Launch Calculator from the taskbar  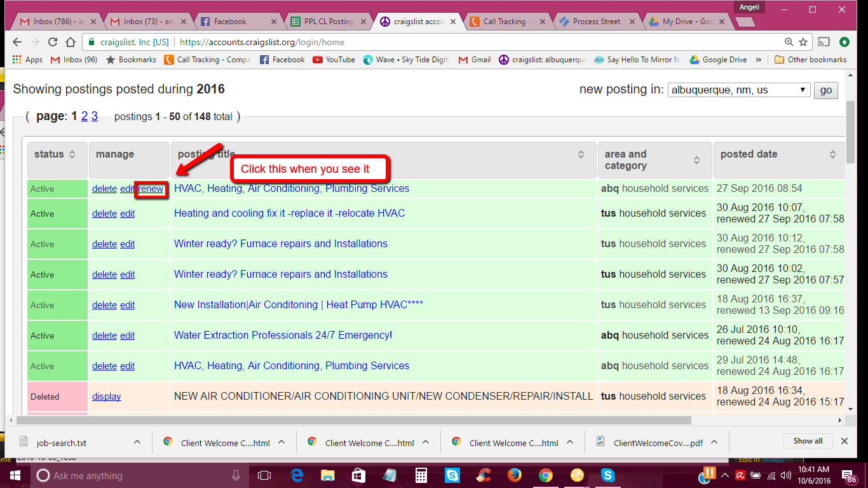click(421, 475)
